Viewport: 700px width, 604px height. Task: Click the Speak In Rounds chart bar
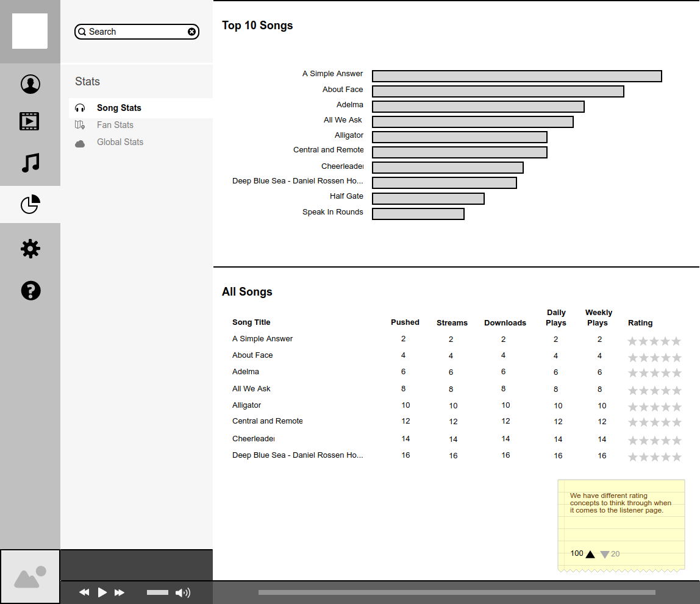click(x=418, y=214)
